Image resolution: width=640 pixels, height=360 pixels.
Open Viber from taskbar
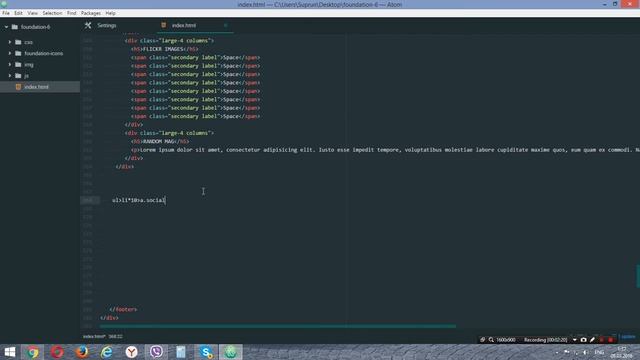[156, 352]
